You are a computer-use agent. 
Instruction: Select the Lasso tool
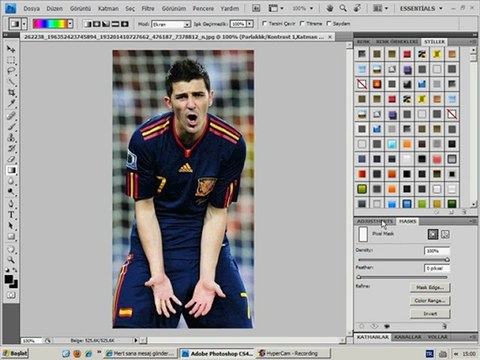(x=11, y=71)
